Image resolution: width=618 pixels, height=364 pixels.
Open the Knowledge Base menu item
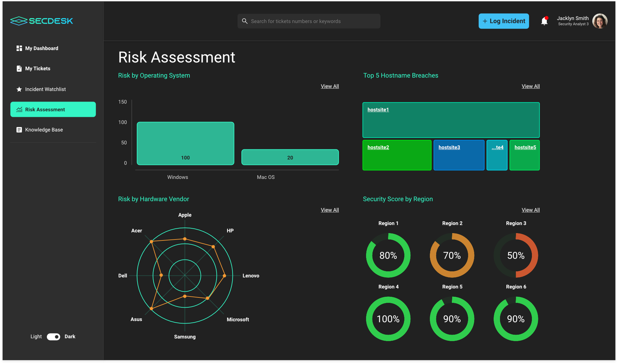click(x=44, y=130)
